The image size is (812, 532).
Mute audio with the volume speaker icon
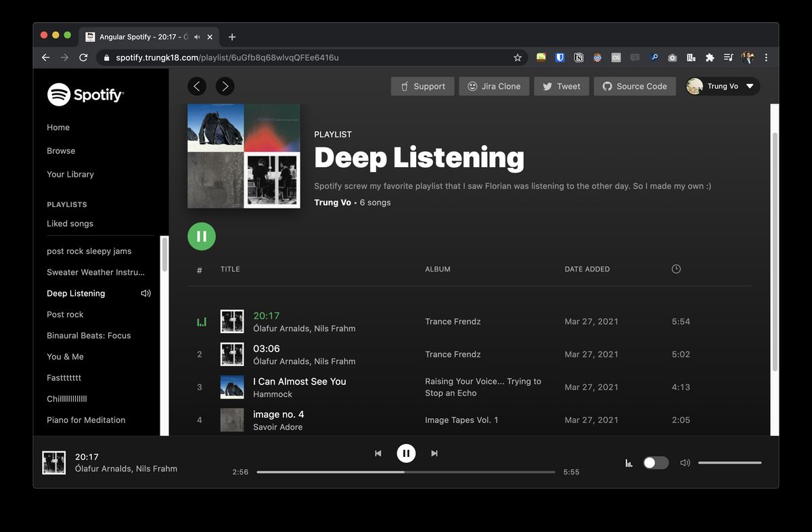685,462
